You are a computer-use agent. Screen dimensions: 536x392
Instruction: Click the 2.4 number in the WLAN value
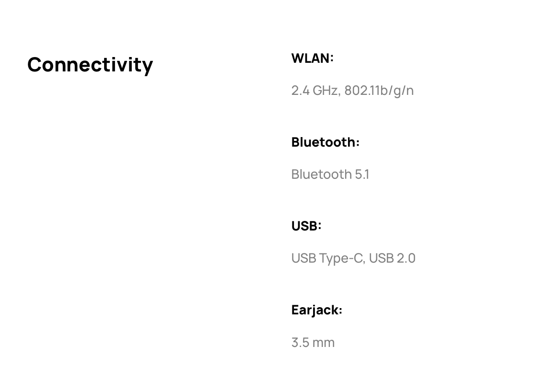pos(300,90)
